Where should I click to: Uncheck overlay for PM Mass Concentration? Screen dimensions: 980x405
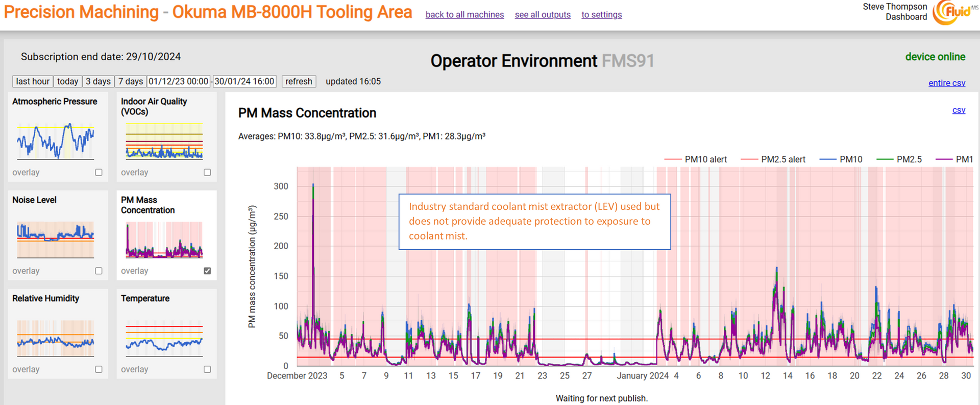pyautogui.click(x=207, y=271)
